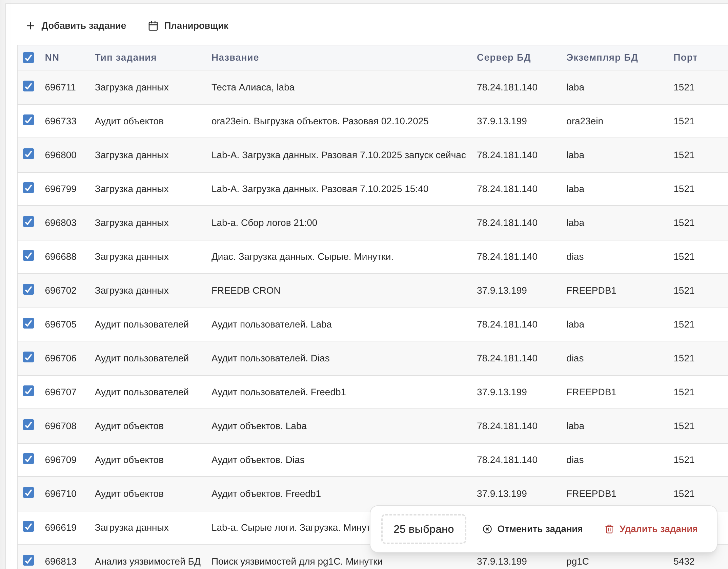Sort by the NN column header

pos(52,58)
